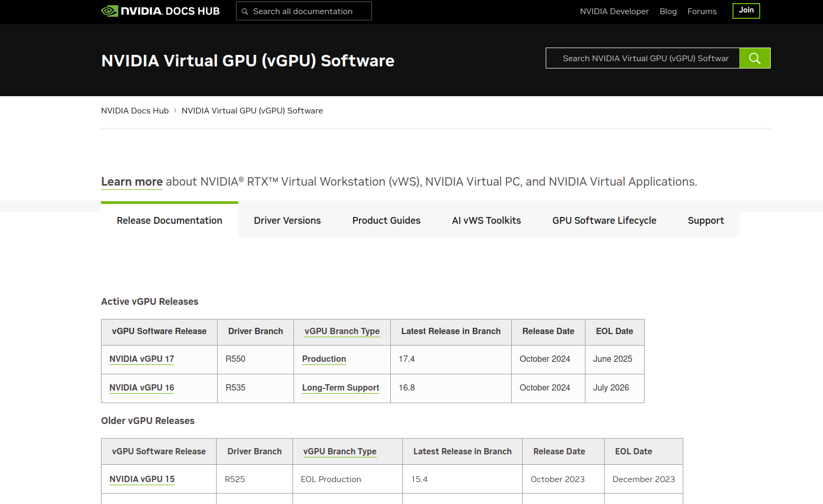Click the July 2026 EOL date cell
Screen dimensions: 823x504
[x=615, y=388]
